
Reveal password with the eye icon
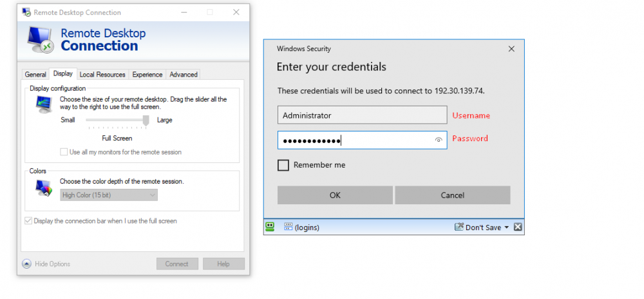pyautogui.click(x=439, y=140)
